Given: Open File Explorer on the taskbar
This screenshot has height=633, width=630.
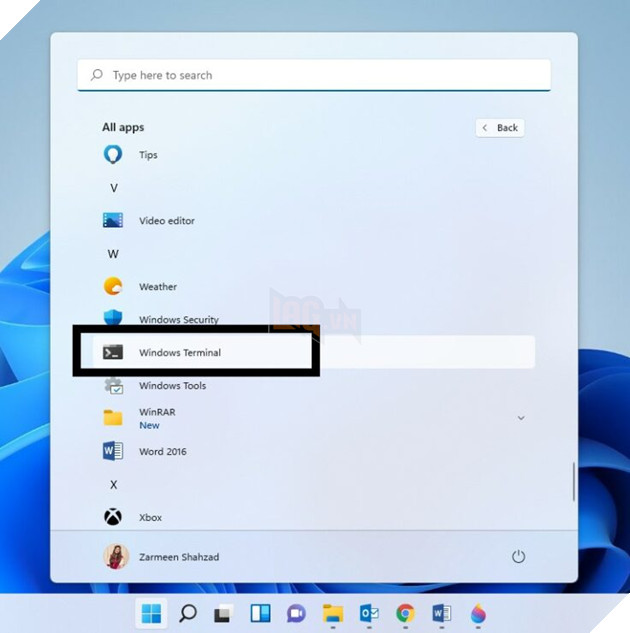Looking at the screenshot, I should [x=333, y=614].
